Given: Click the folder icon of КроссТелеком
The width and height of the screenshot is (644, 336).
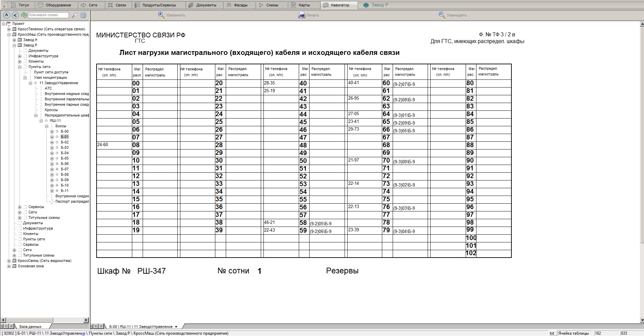Looking at the screenshot, I should [x=14, y=29].
